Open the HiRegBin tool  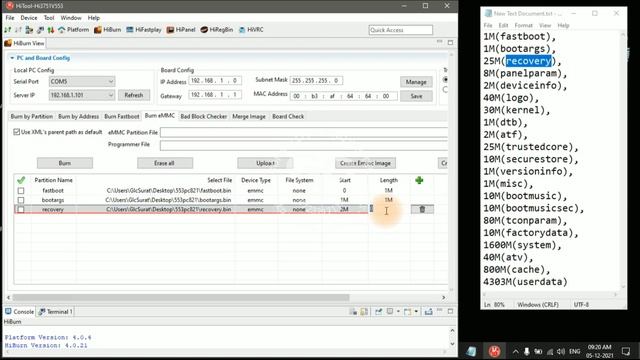(x=217, y=30)
